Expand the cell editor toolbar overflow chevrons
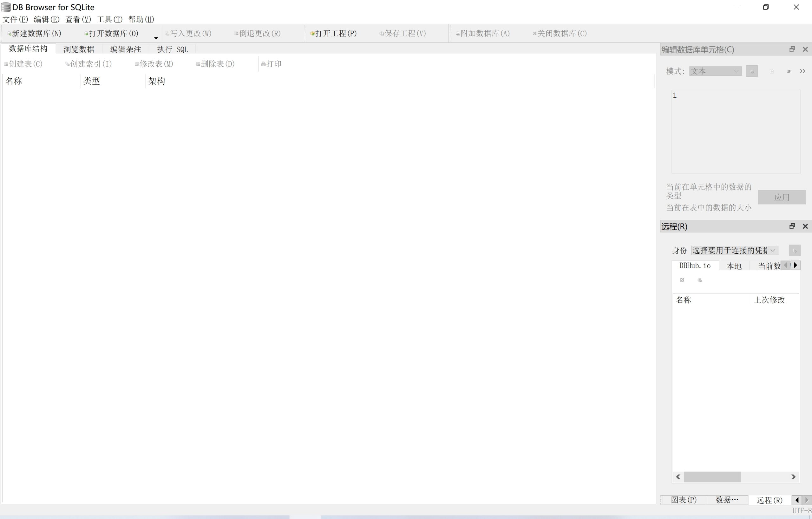This screenshot has width=812, height=519. tap(802, 71)
